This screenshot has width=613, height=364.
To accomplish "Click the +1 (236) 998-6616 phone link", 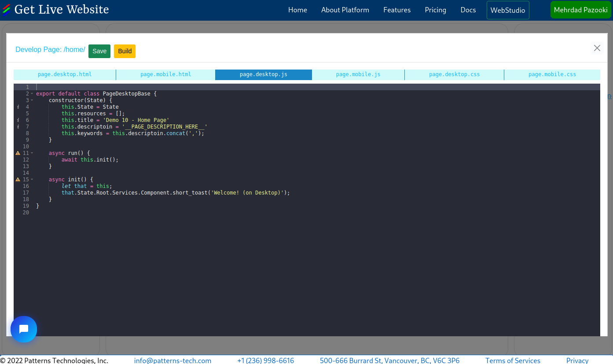I will pos(265,360).
